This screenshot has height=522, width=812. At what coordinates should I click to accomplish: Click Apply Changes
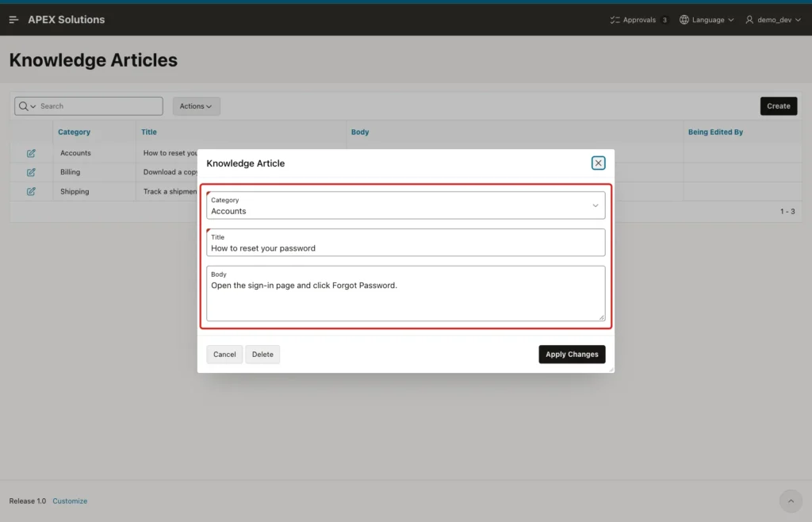[572, 354]
